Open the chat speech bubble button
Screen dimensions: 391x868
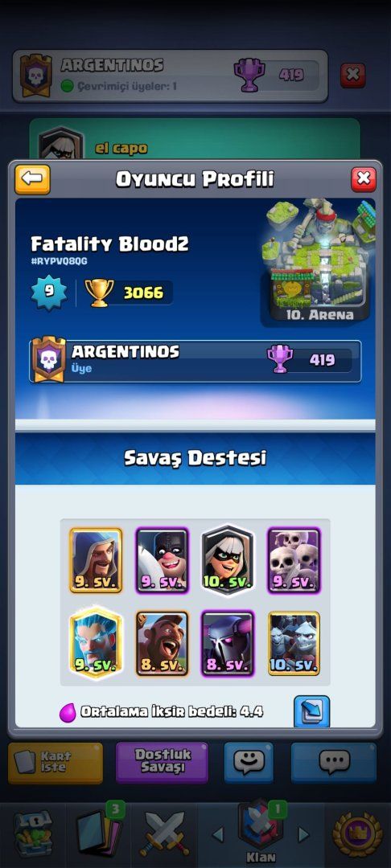coord(334,763)
